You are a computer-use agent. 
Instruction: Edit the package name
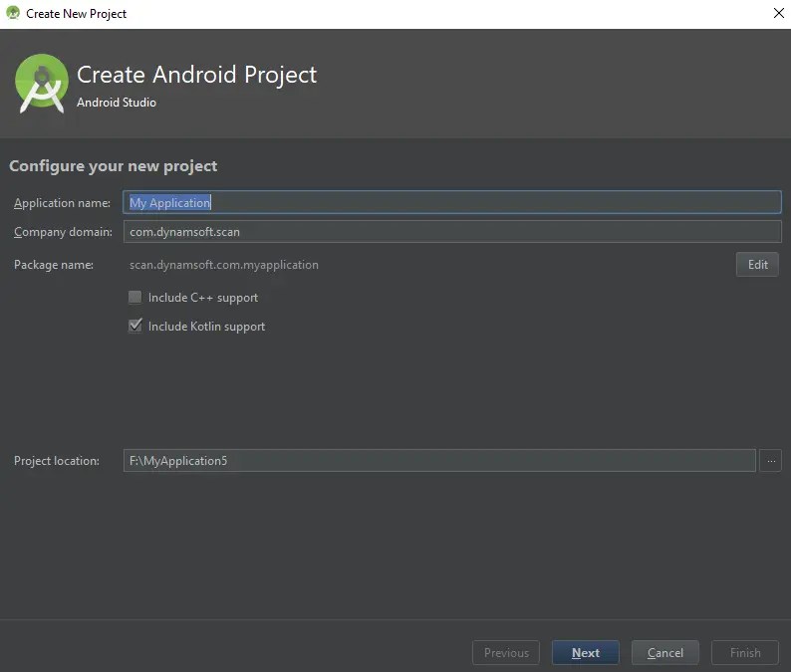[x=757, y=265]
